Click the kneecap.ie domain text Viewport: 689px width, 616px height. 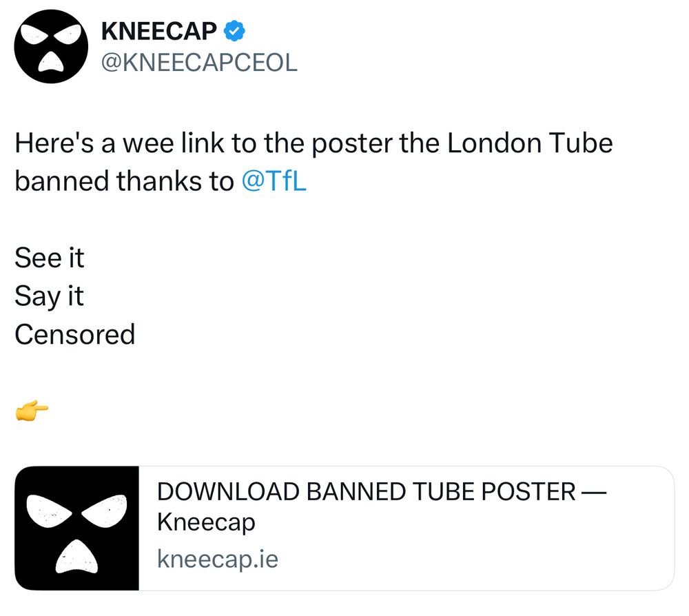[x=216, y=559]
